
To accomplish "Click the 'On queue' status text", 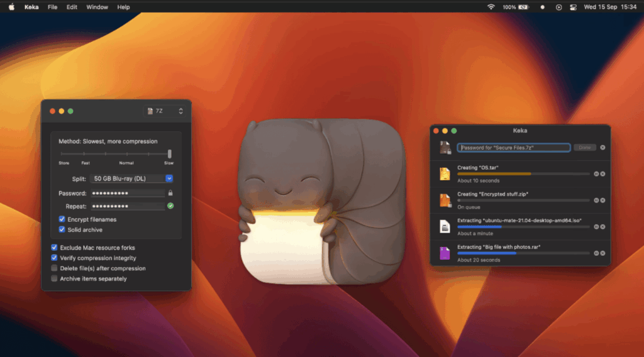I will (x=469, y=207).
